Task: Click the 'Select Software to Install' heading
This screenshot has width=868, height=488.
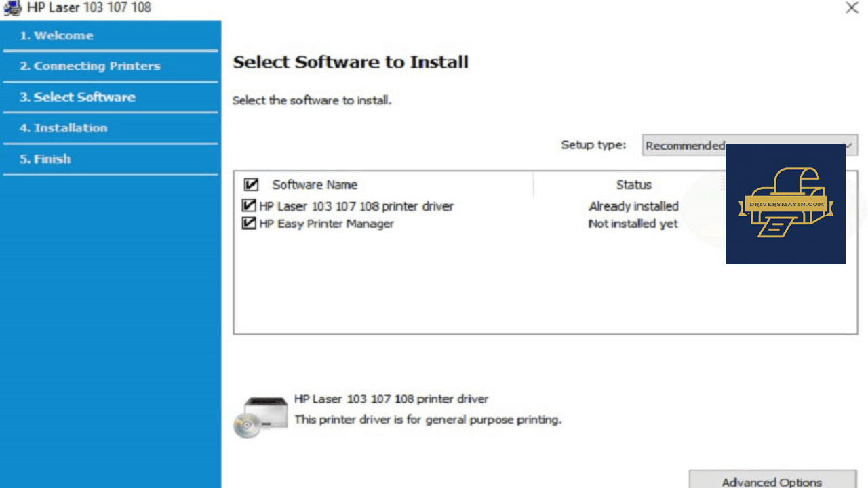Action: (x=351, y=62)
